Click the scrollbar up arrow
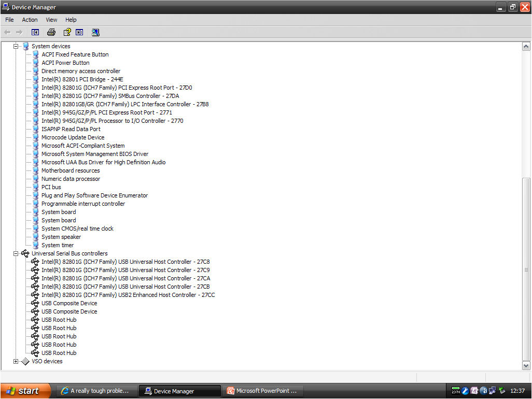Screen dimensions: 532x399 tap(526, 47)
